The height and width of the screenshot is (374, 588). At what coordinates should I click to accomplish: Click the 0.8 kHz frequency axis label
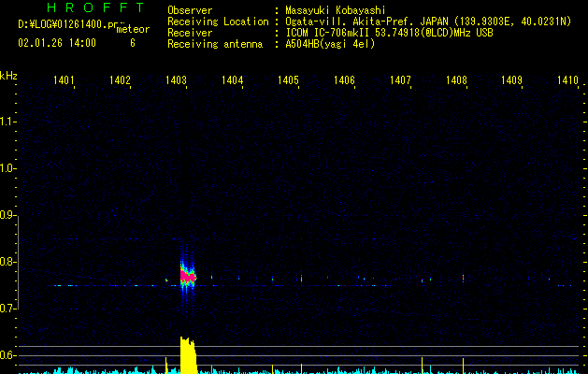7,262
